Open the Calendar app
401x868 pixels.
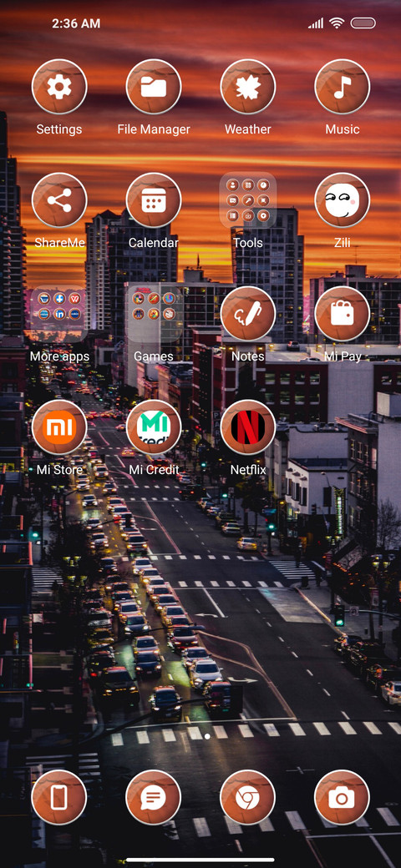(154, 200)
